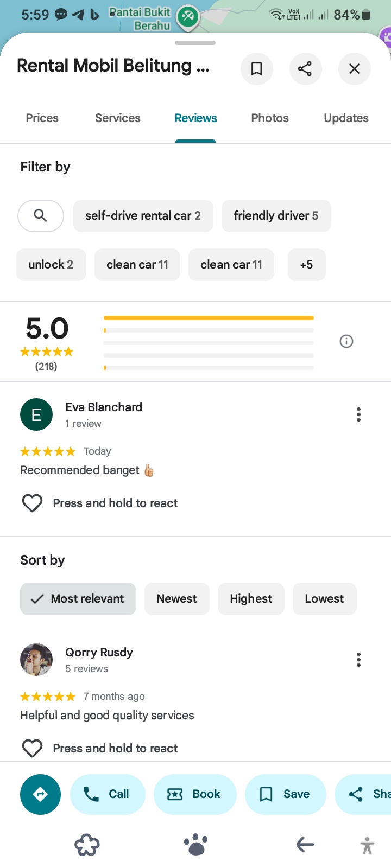391x868 pixels.
Task: Open the review search filter
Action: point(41,216)
